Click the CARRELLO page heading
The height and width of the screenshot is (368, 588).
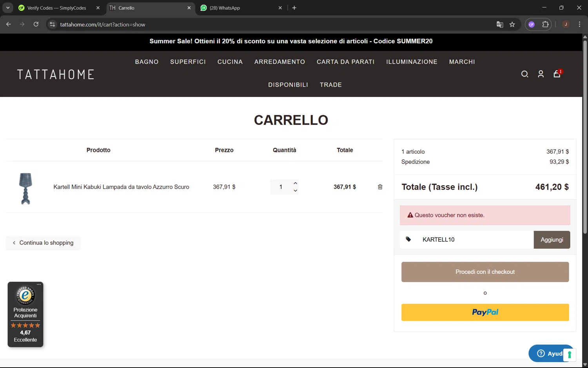[291, 120]
